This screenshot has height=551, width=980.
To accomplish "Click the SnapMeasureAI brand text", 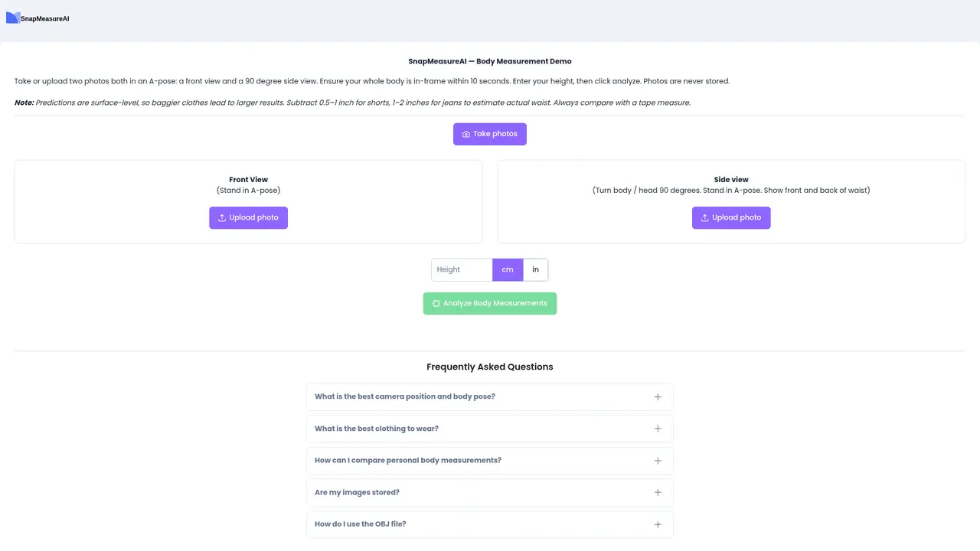I will 45,18.
